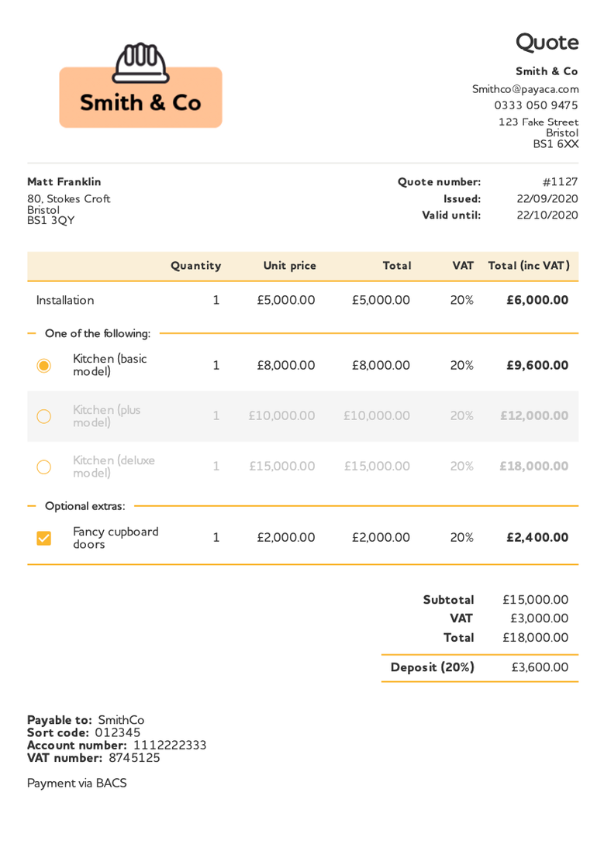Click the Installation line item
The height and width of the screenshot is (868, 604).
click(x=65, y=300)
